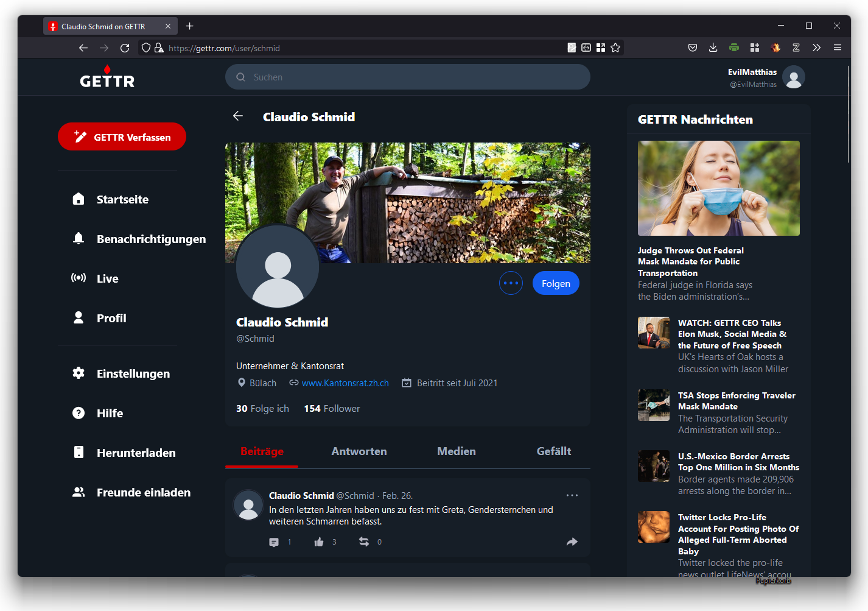Screen dimensions: 868x611
Task: Open the three-dot profile options menu
Action: [511, 283]
